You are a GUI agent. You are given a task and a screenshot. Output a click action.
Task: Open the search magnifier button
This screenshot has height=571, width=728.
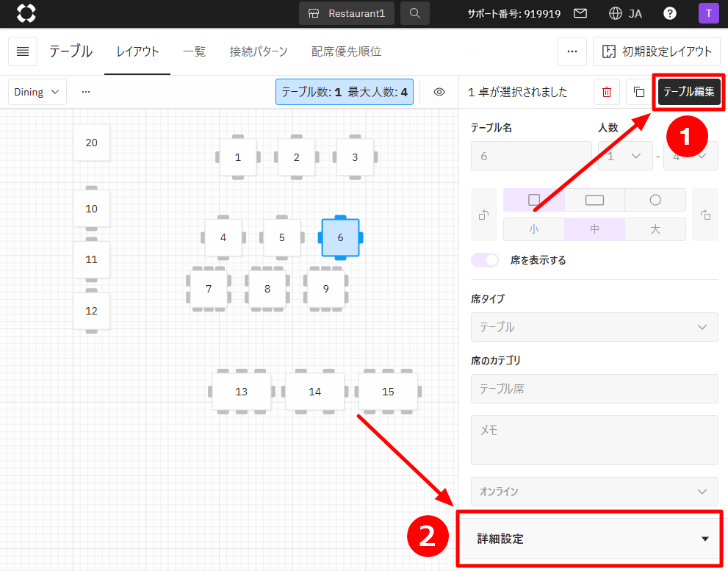[x=414, y=13]
